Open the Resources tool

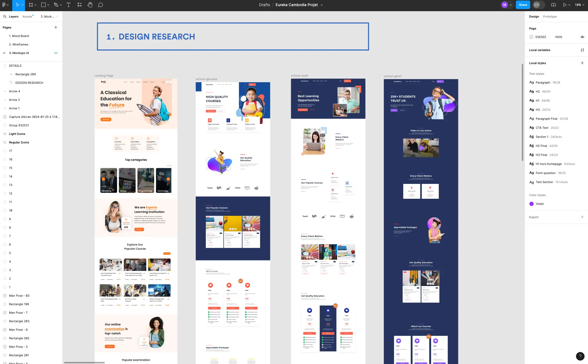coord(79,5)
